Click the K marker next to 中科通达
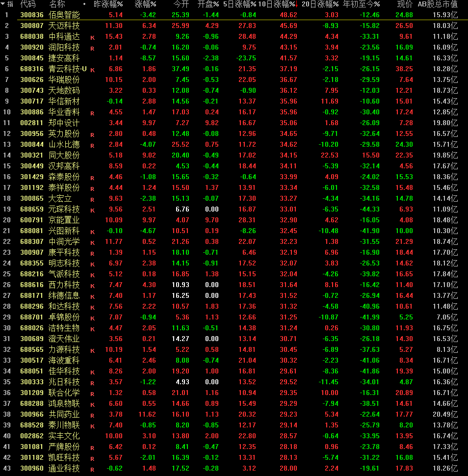Screen dimensions: 468x476 pyautogui.click(x=93, y=38)
